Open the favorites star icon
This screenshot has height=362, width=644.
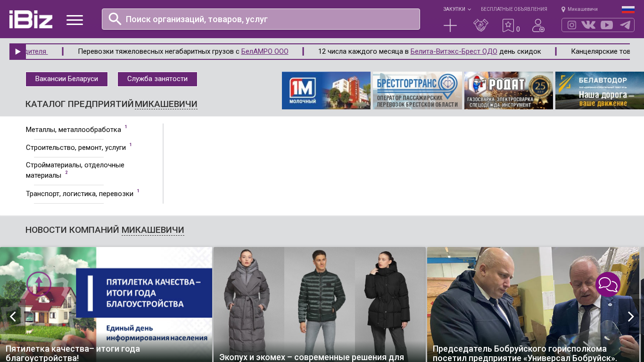(x=508, y=25)
